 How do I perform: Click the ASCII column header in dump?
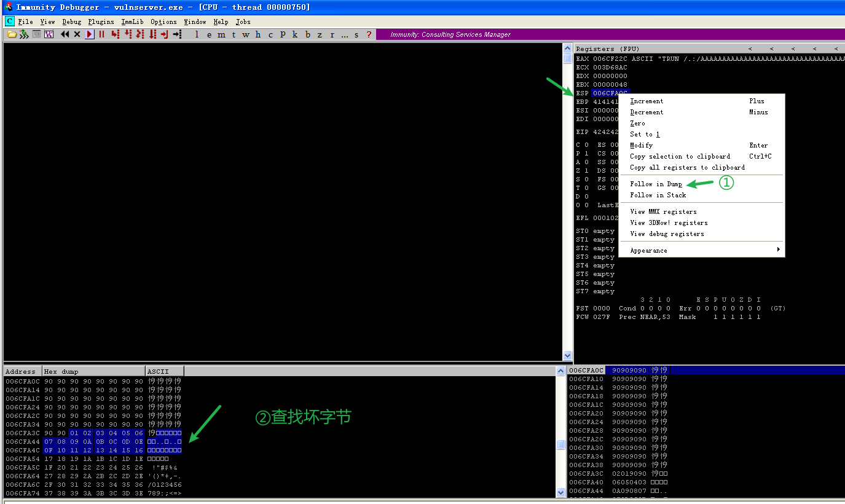coord(165,371)
